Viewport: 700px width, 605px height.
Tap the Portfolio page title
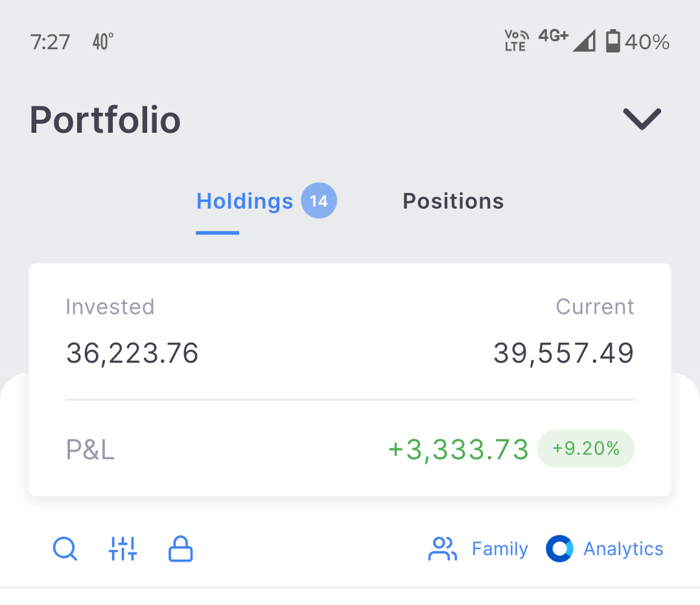tap(106, 120)
